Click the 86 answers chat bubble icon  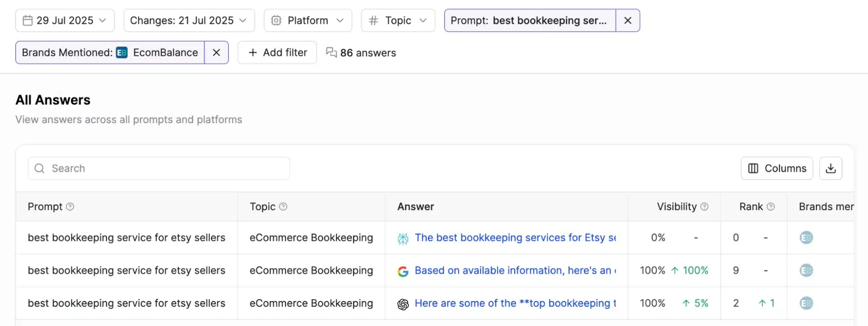[x=331, y=53]
